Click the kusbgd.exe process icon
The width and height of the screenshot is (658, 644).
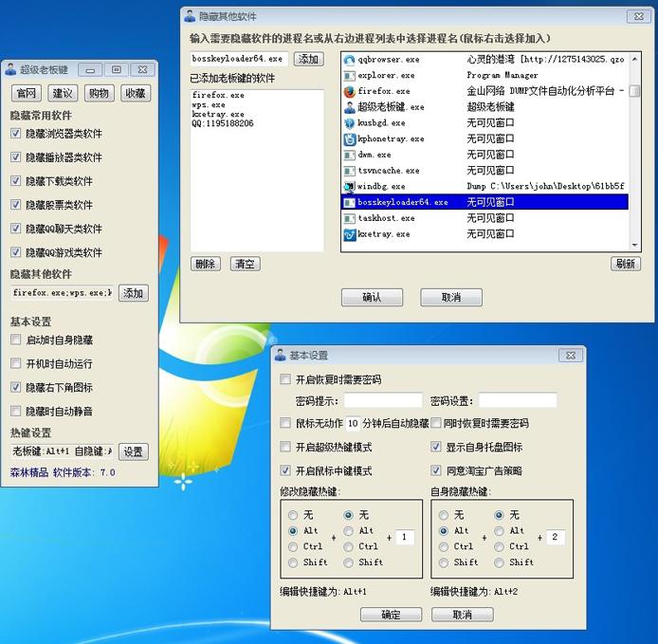point(349,123)
